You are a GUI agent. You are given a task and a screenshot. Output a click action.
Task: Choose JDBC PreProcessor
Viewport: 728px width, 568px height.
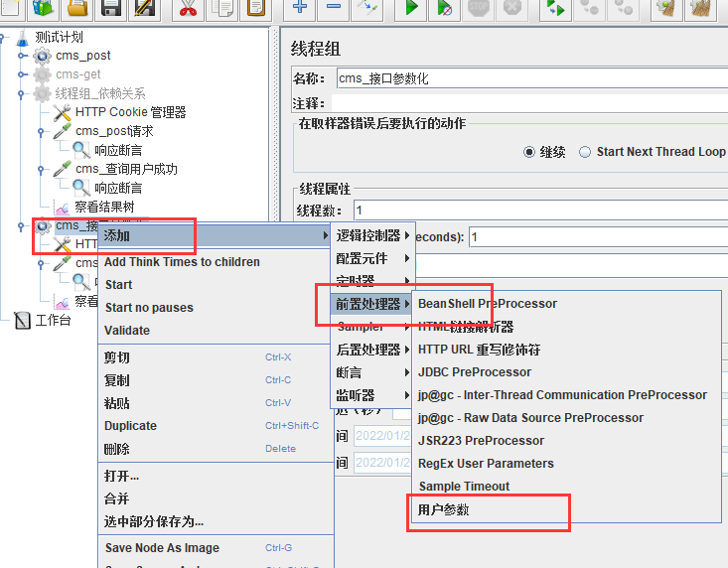click(x=566, y=372)
